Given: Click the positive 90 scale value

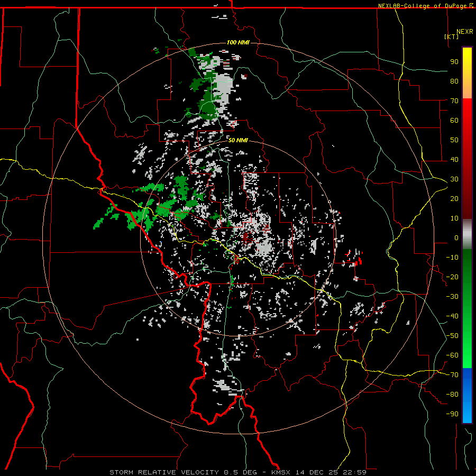Looking at the screenshot, I should [x=454, y=62].
